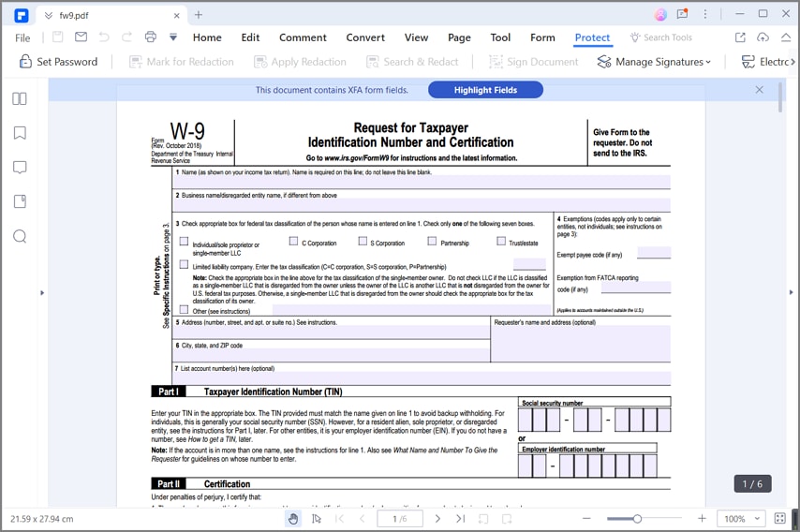The height and width of the screenshot is (532, 800).
Task: Check the Partnership checkbox
Action: tap(432, 241)
